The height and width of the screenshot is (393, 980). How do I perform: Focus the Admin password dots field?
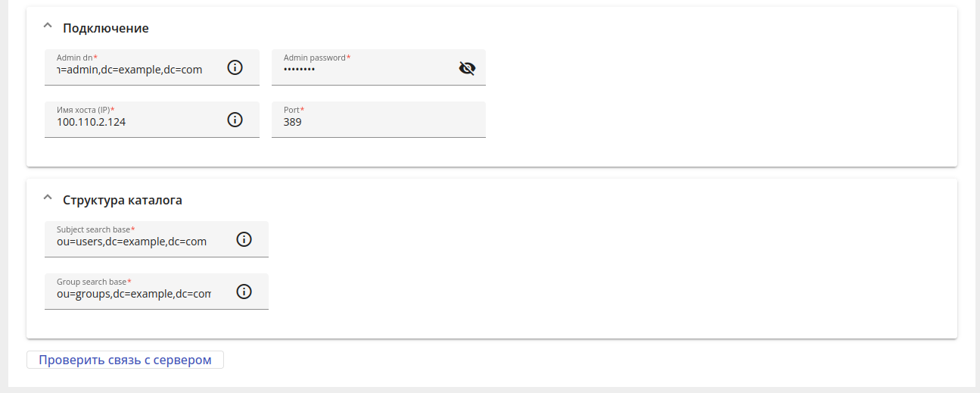363,70
